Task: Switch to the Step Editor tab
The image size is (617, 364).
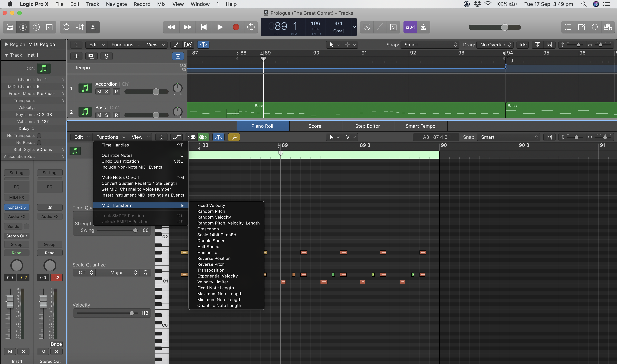Action: [x=367, y=126]
